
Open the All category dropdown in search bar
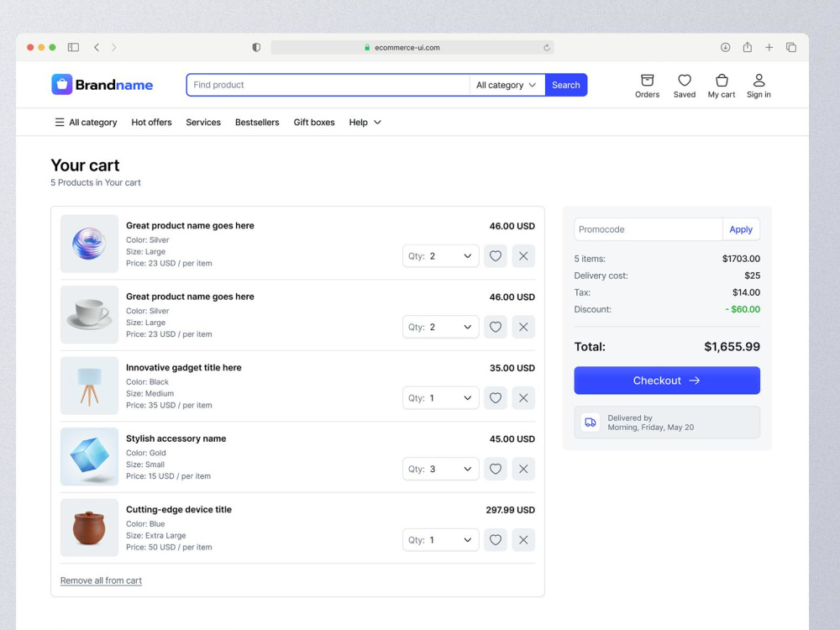[507, 85]
